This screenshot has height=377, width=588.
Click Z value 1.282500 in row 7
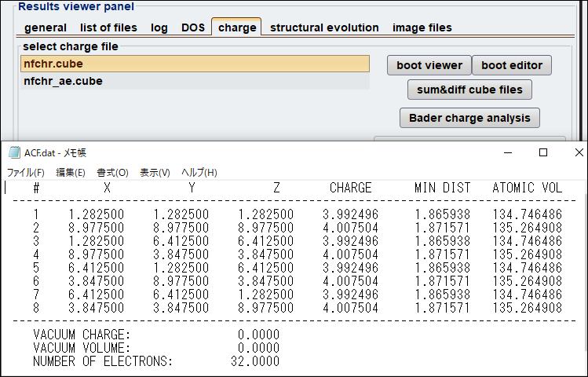(265, 295)
